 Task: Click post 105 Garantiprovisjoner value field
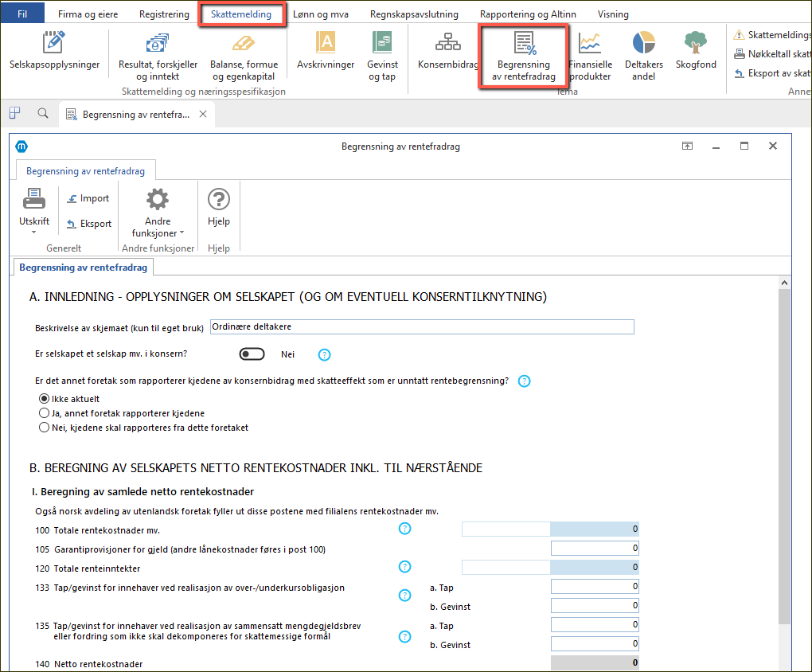595,548
